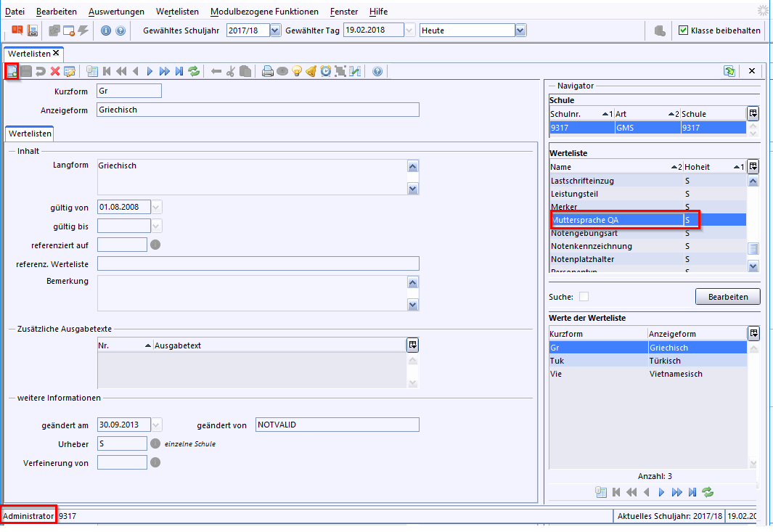Viewport: 773px width, 532px height.
Task: Click into the geändert von field
Action: 338,425
